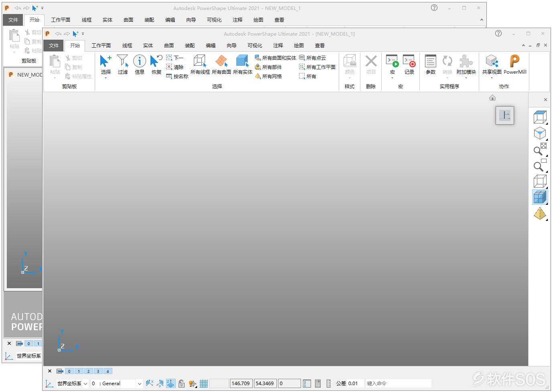Select the wireframe view cube icon
Screen dimensions: 553x392
(540, 181)
